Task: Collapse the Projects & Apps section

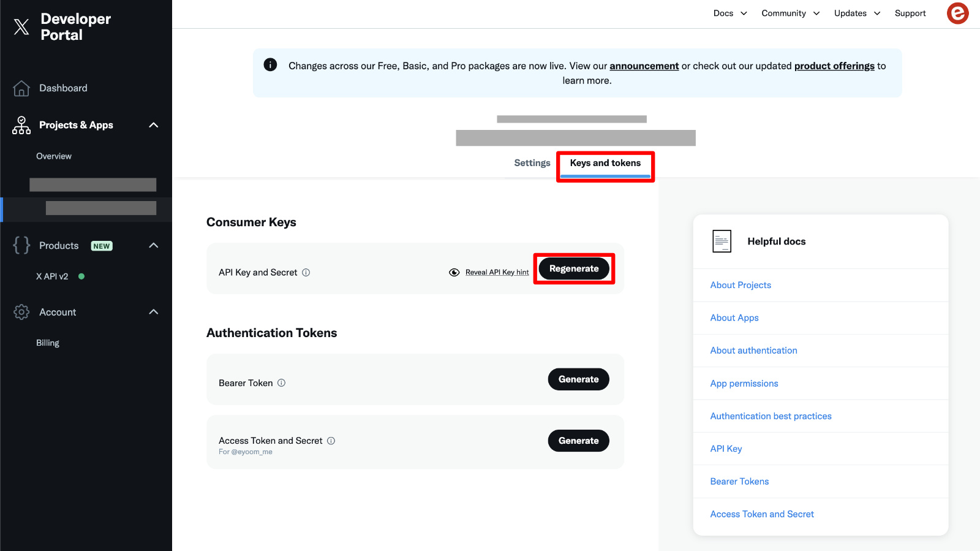Action: (154, 125)
